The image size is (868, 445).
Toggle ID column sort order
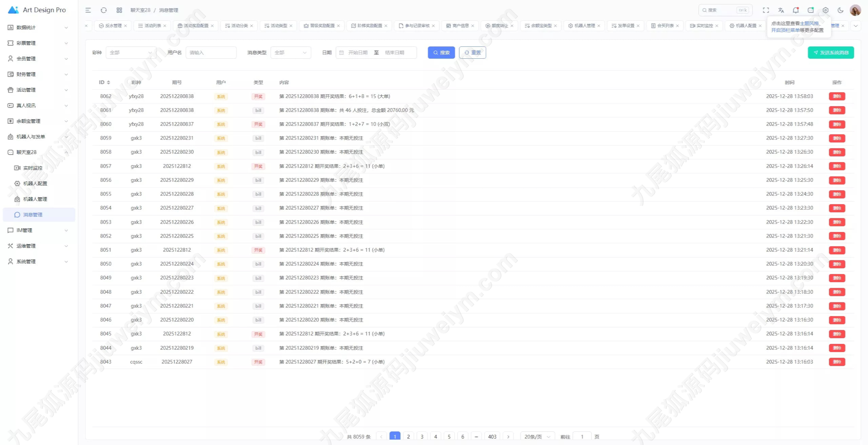click(108, 82)
